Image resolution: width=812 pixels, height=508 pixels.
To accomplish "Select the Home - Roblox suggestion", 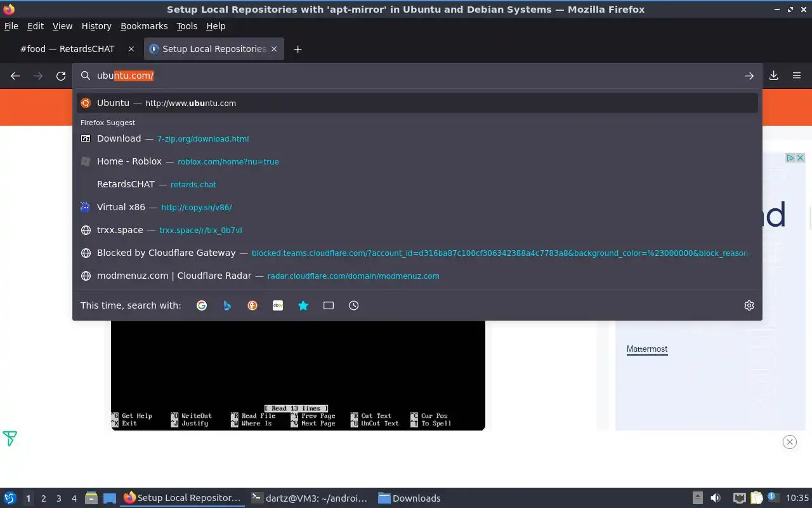I will click(x=417, y=161).
